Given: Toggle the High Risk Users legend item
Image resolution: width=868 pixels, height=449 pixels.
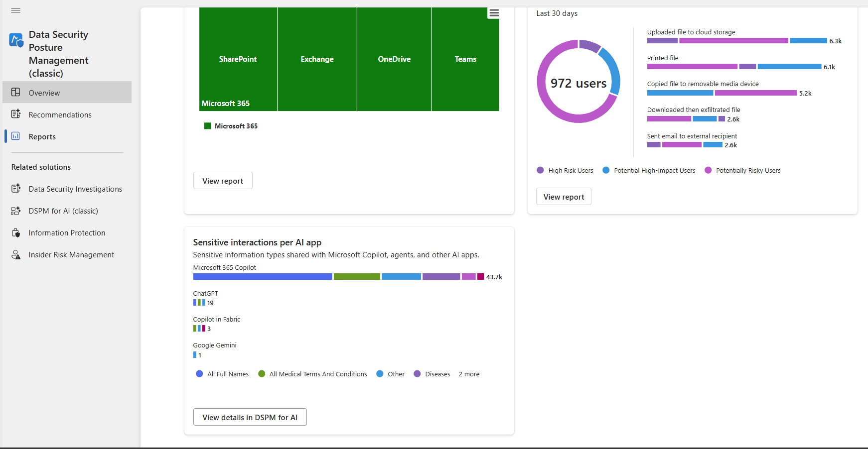Looking at the screenshot, I should point(565,170).
